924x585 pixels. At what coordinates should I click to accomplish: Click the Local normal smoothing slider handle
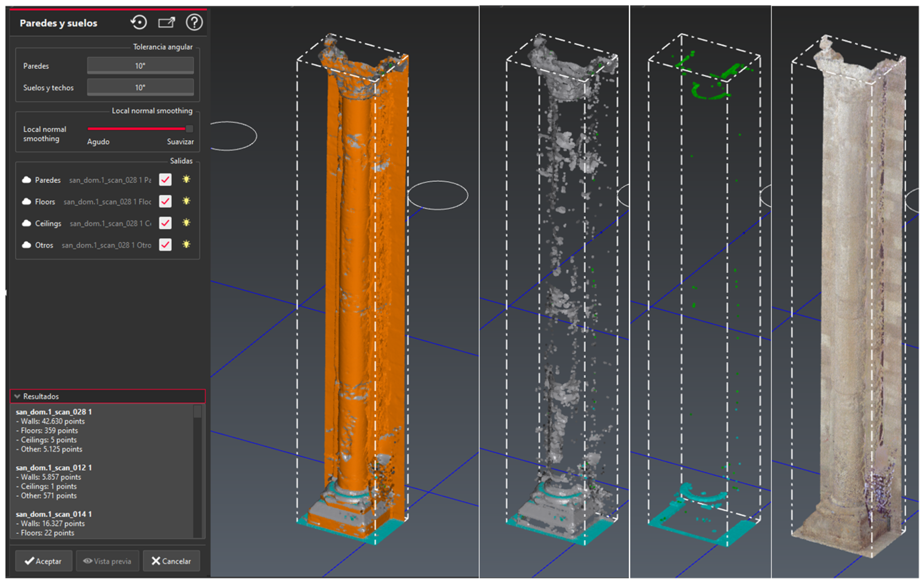click(189, 128)
